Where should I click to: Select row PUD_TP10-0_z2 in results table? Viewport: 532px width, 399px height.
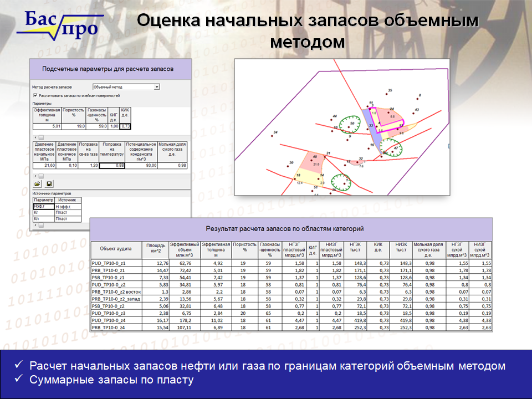coord(291,285)
